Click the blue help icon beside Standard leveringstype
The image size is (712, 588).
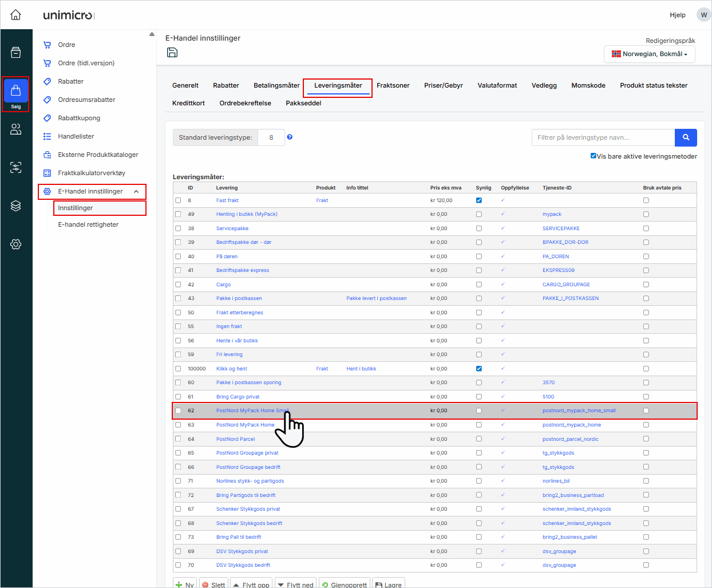click(x=290, y=137)
